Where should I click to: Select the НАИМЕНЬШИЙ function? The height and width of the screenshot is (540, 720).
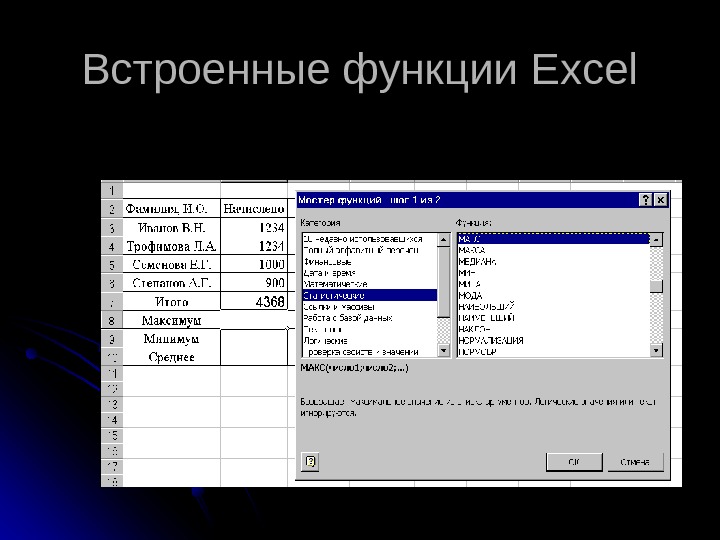click(554, 318)
